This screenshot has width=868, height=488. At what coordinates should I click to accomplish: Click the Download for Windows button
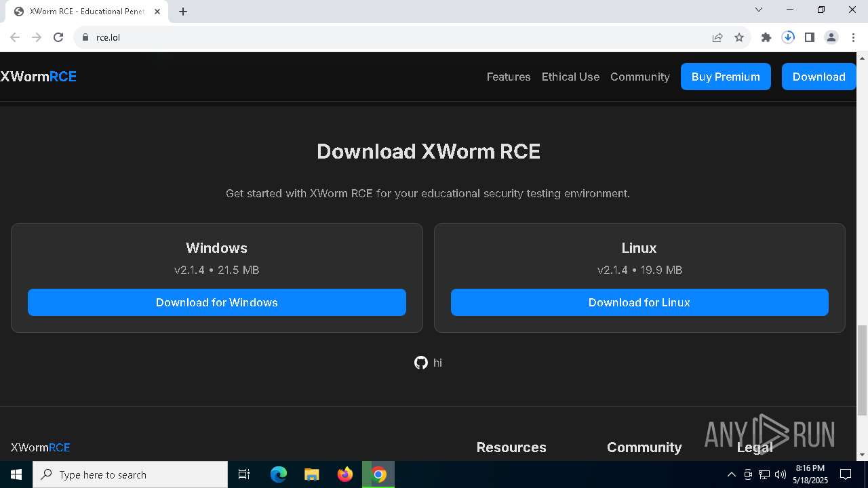[x=217, y=302]
